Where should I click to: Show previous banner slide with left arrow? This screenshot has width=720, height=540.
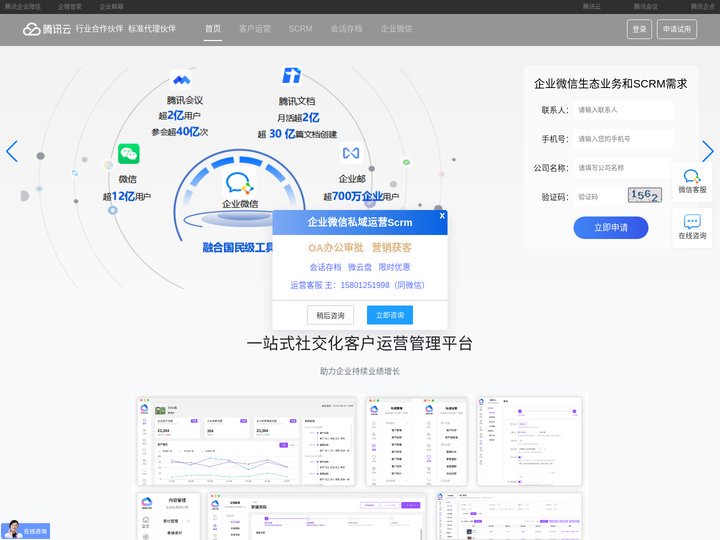(12, 151)
